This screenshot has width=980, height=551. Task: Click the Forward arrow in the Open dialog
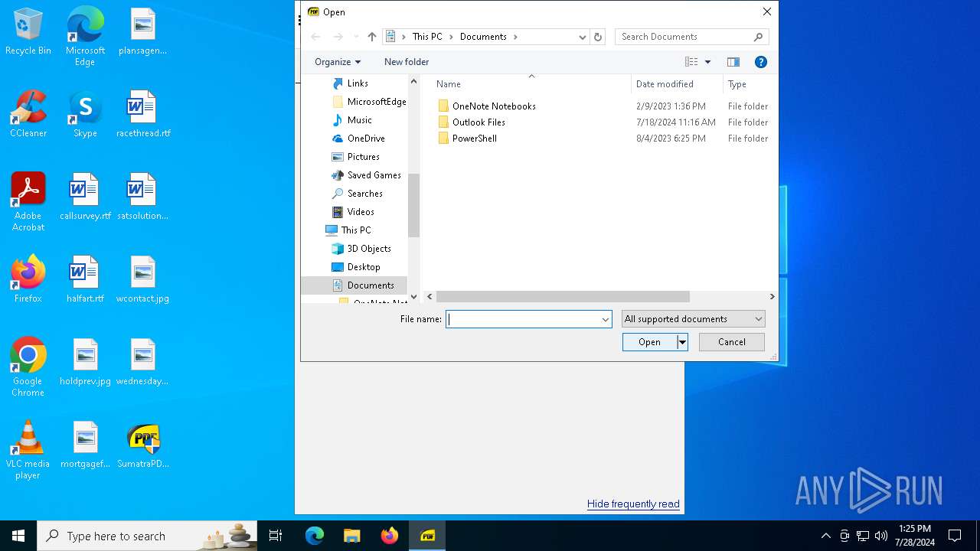338,37
